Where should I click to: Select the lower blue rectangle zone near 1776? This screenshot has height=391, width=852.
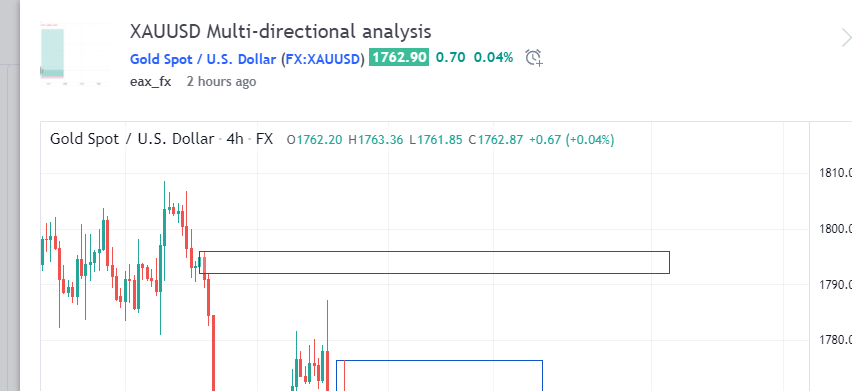(439, 375)
